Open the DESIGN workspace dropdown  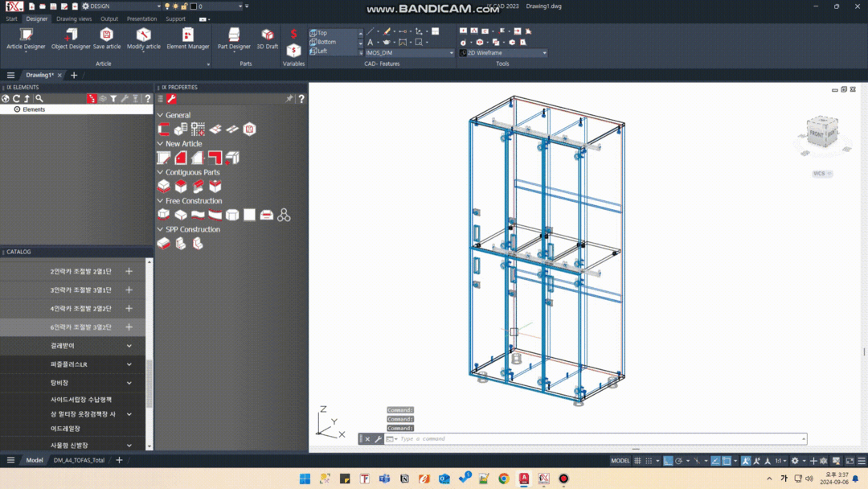coord(121,6)
